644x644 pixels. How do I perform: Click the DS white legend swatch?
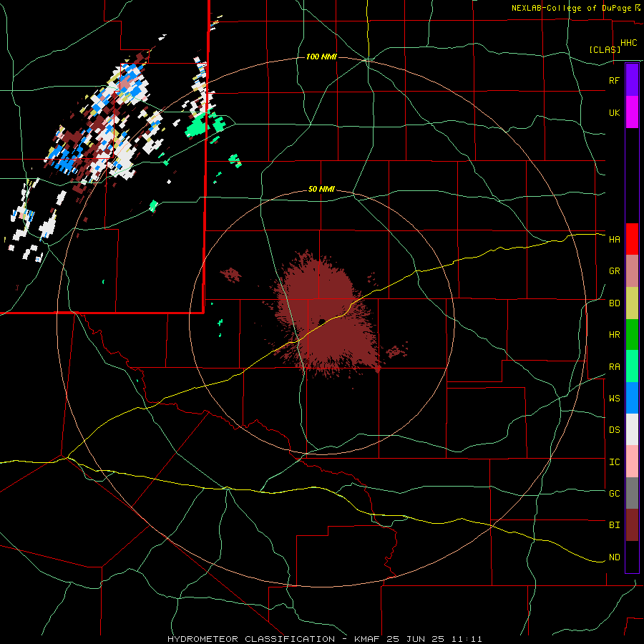[632, 429]
